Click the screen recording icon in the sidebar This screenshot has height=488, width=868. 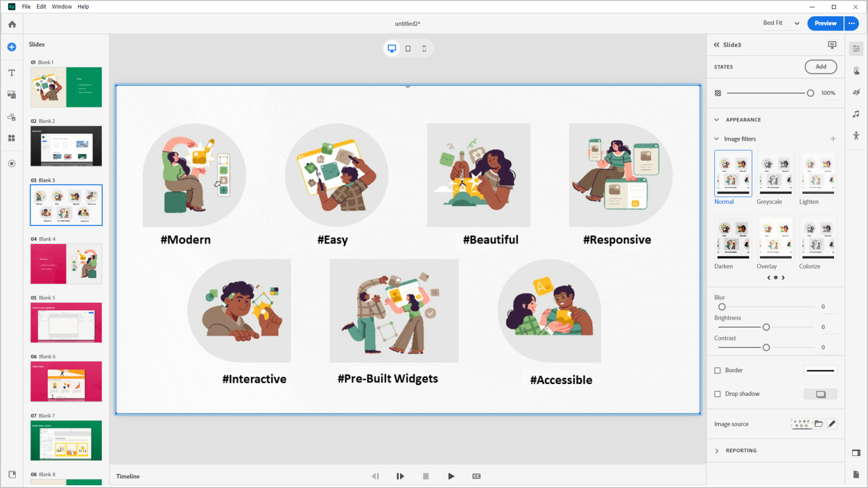11,163
